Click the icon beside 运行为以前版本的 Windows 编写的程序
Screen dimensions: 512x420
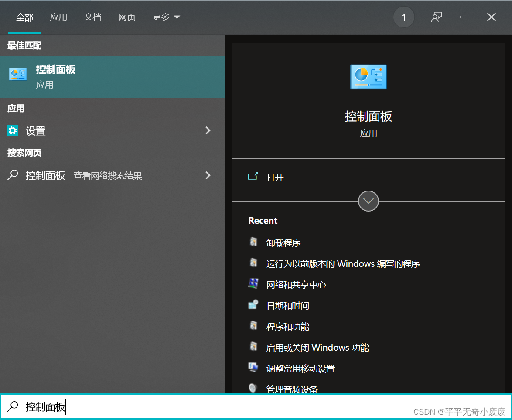pyautogui.click(x=253, y=263)
